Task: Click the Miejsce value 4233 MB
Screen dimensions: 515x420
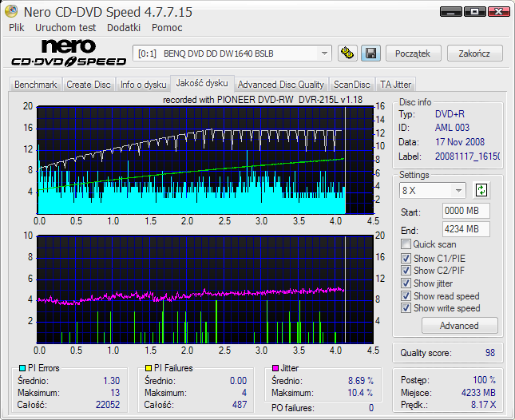Action: click(478, 392)
